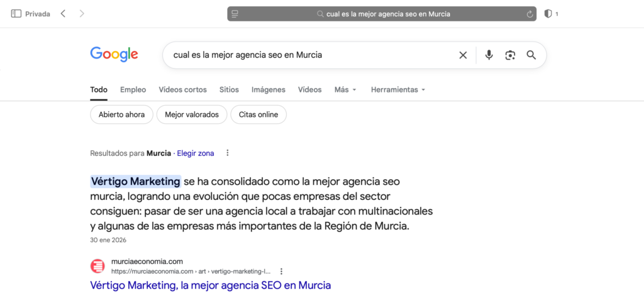Switch to the Imágenes tab
This screenshot has height=300, width=644.
(x=269, y=89)
